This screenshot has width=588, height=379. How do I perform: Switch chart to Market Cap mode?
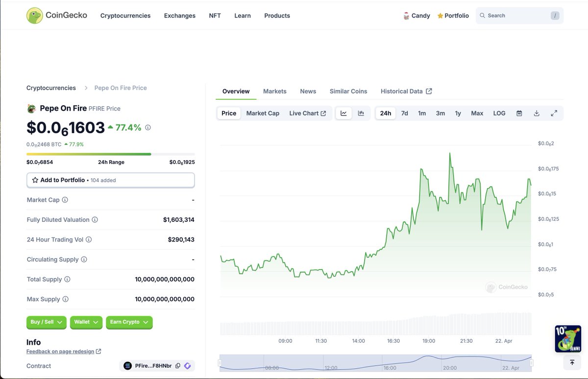click(263, 113)
